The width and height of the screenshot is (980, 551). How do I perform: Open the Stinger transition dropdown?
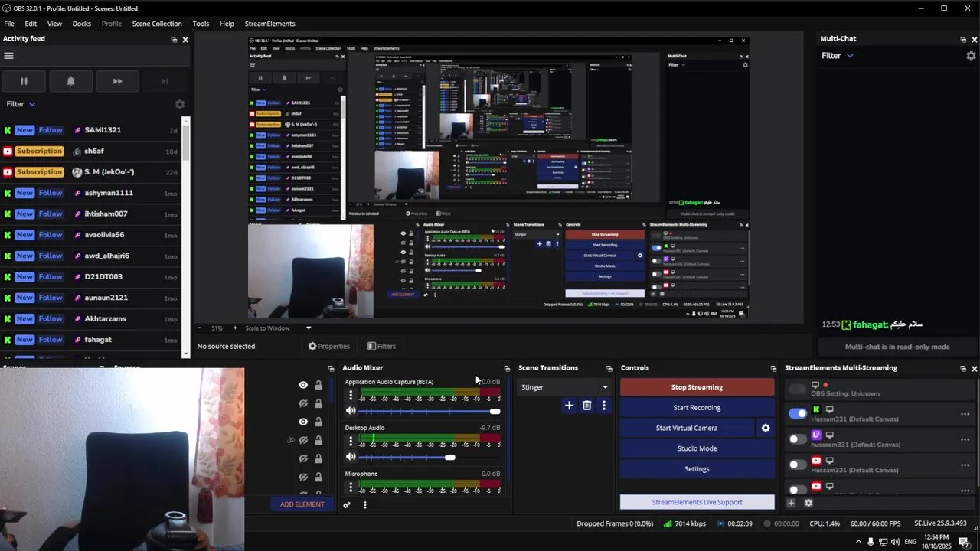pyautogui.click(x=564, y=387)
